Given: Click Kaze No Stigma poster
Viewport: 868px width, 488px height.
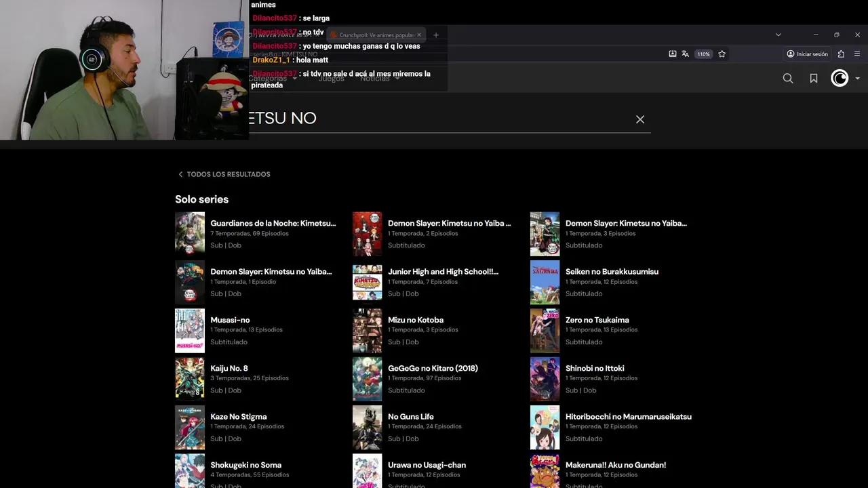Looking at the screenshot, I should [x=190, y=428].
